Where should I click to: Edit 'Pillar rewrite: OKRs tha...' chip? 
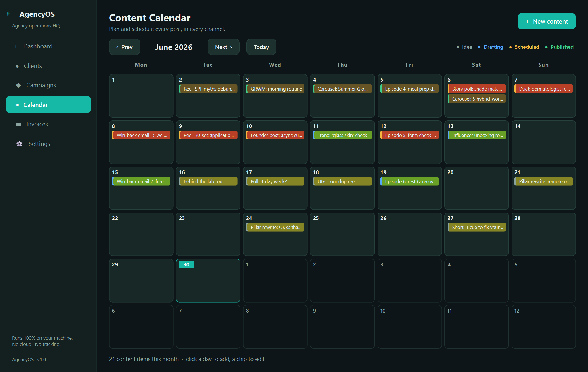point(275,227)
